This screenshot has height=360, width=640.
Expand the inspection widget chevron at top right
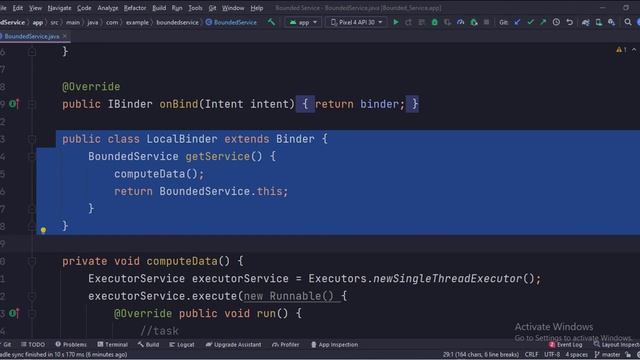(634, 50)
